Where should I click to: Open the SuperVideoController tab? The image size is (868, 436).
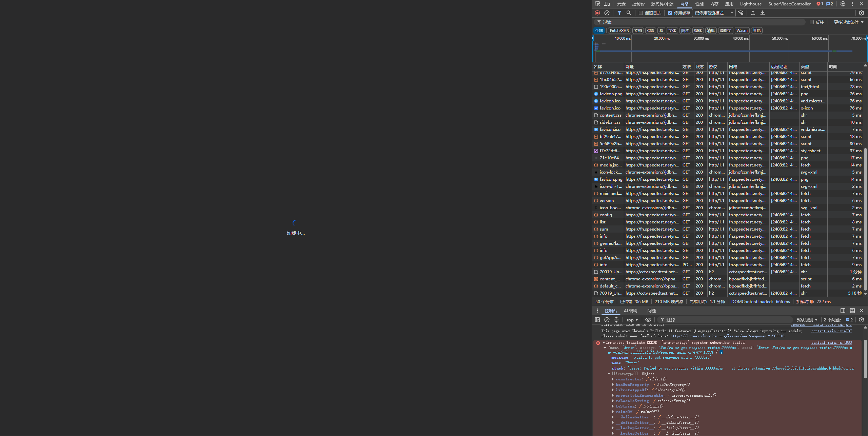point(789,4)
